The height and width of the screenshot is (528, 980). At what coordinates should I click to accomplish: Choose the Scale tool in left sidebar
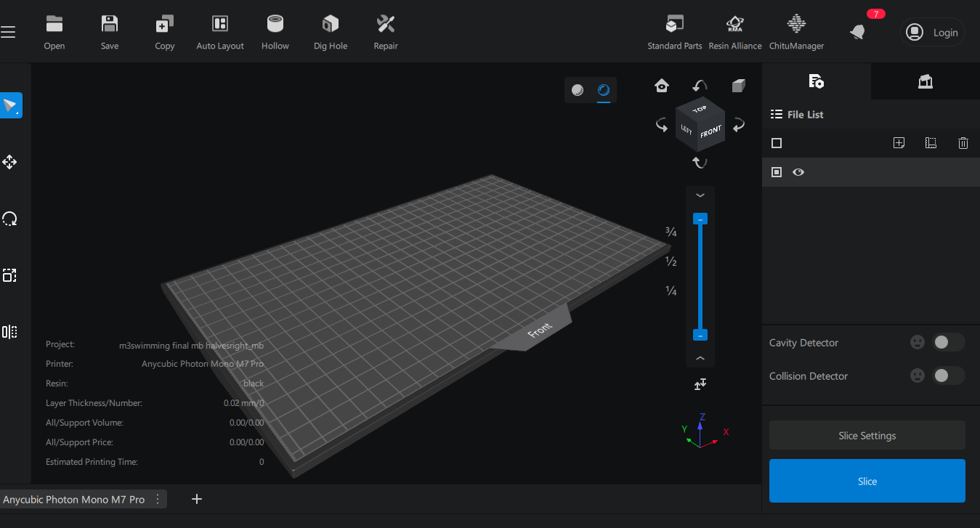10,275
